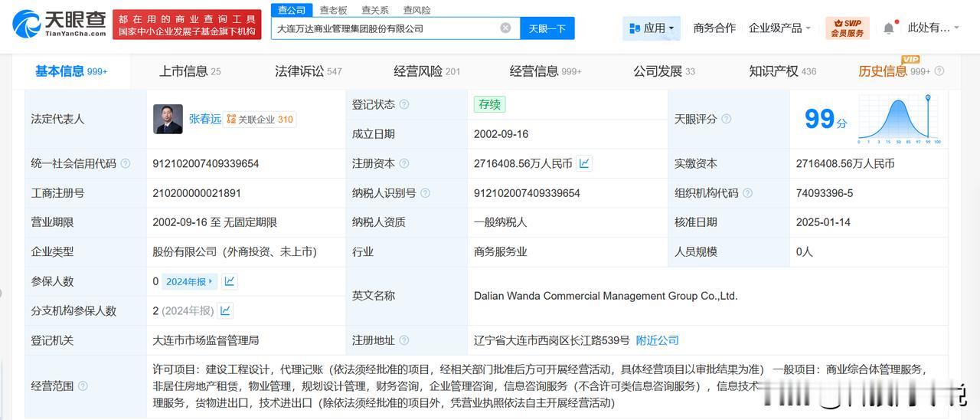Select the 查关系 search tab
980x420 pixels.
(x=375, y=10)
